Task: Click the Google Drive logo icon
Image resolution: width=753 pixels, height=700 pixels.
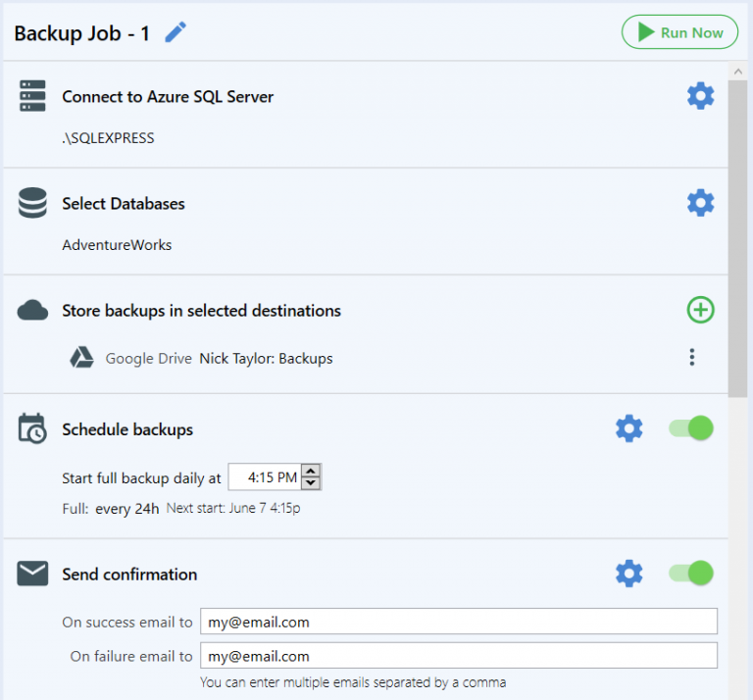Action: point(81,358)
